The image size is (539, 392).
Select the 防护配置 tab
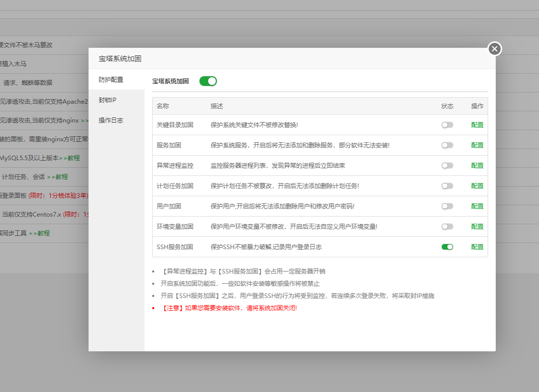click(117, 80)
